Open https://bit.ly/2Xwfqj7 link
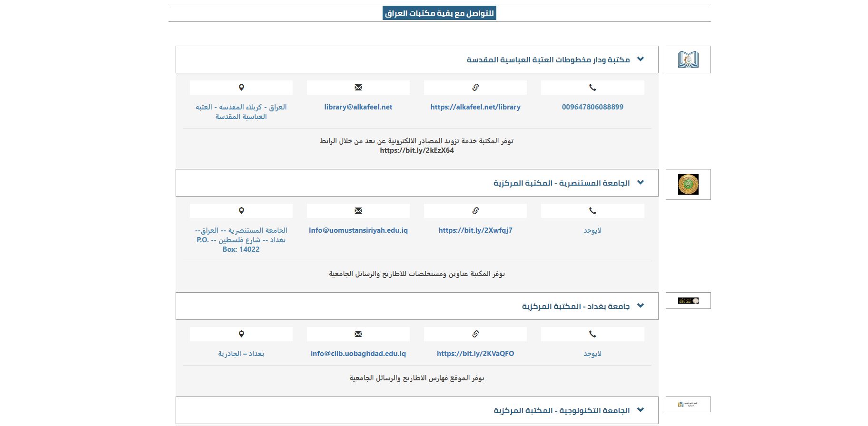This screenshot has height=426, width=868. pyautogui.click(x=475, y=230)
